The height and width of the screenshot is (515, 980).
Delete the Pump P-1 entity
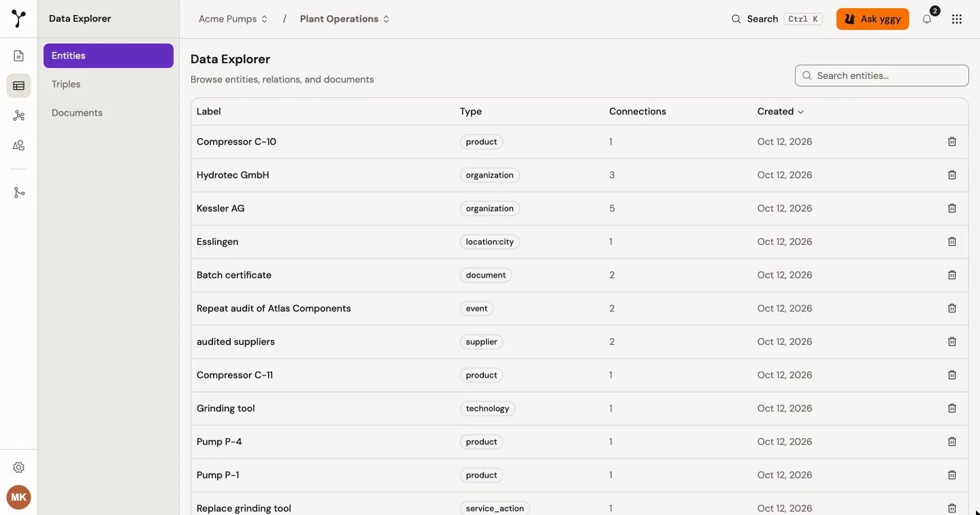[x=952, y=475]
